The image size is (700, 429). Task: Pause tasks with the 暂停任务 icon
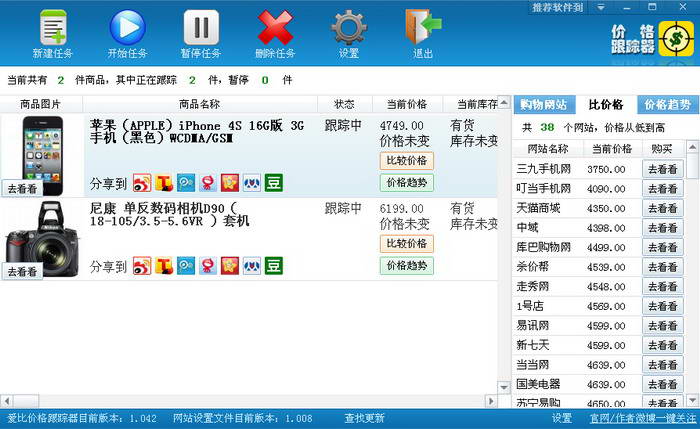pos(201,28)
